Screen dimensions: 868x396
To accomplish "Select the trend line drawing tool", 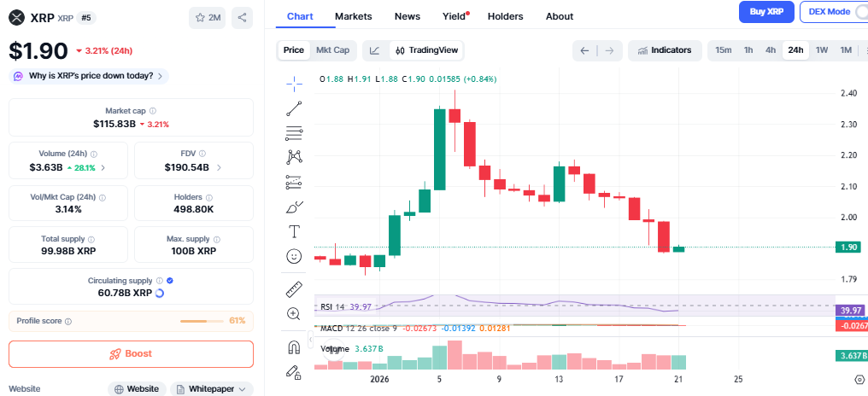I will pyautogui.click(x=295, y=108).
